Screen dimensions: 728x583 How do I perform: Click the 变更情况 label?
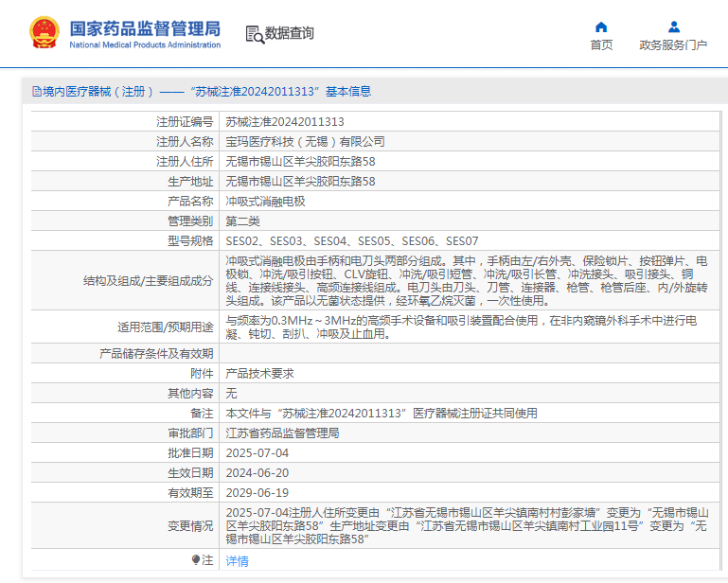(190, 526)
